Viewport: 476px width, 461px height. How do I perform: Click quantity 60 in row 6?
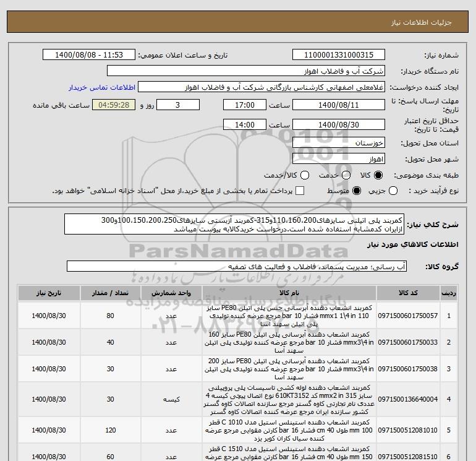click(110, 457)
